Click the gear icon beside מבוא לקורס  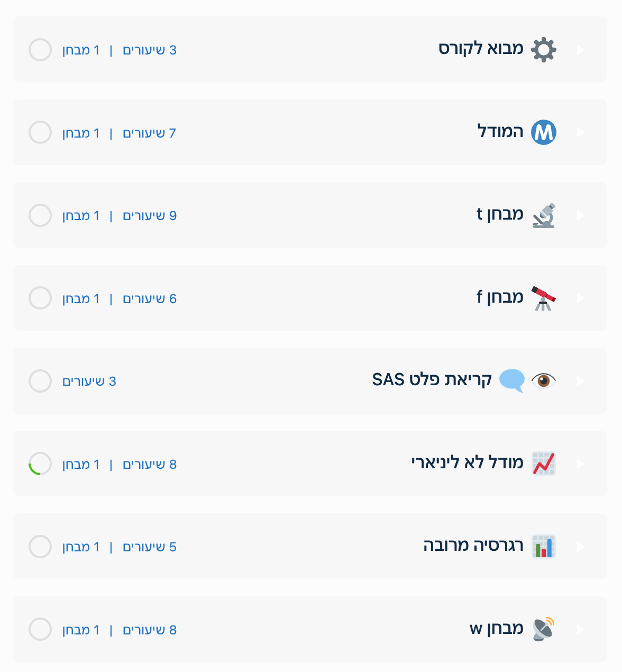click(x=544, y=50)
